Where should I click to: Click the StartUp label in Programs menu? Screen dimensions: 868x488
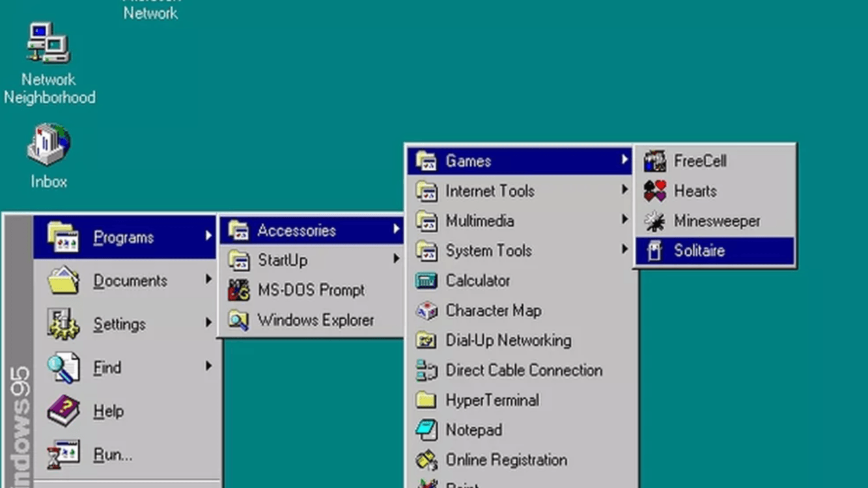283,260
